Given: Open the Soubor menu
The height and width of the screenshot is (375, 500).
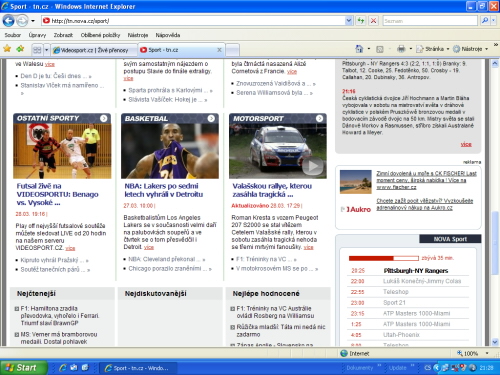Looking at the screenshot, I should (x=13, y=35).
